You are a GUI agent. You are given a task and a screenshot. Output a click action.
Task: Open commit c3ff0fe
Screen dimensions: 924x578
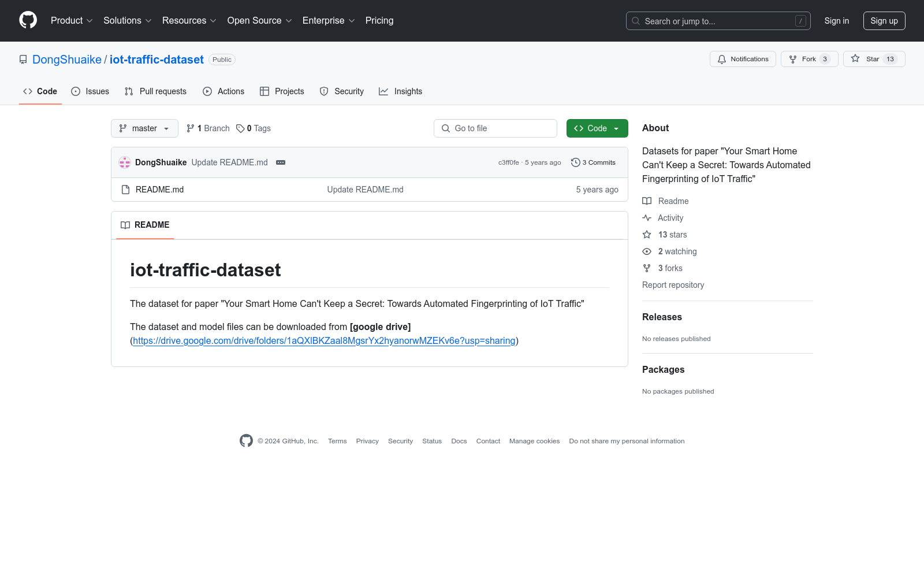[509, 163]
